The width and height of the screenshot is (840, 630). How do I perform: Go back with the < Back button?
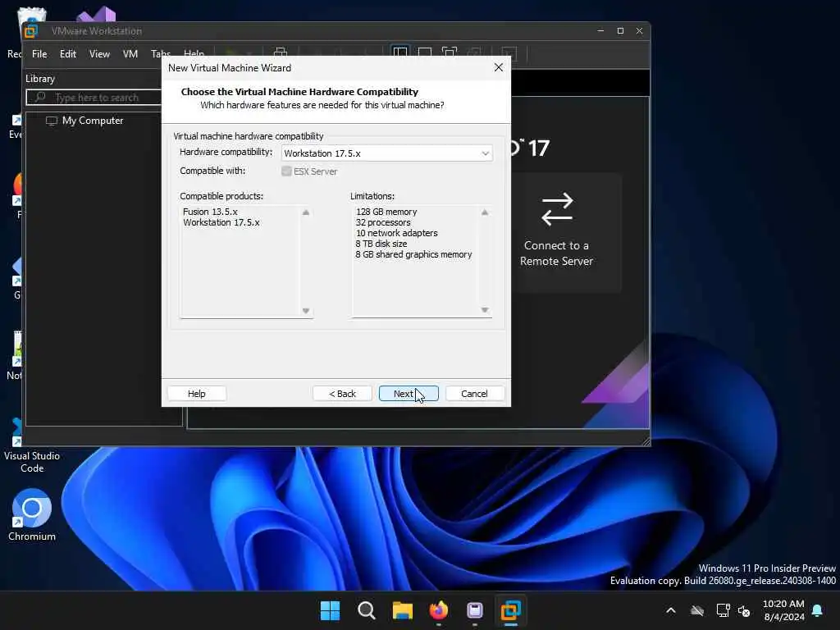[x=342, y=393]
